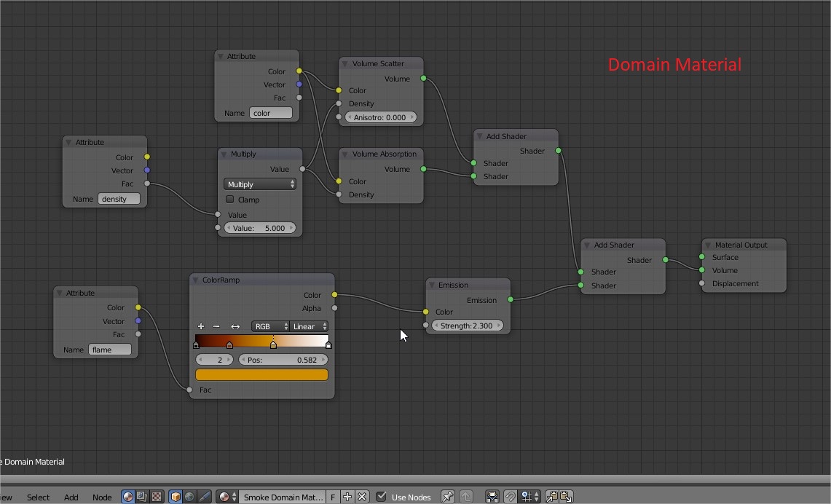Click the paste nodes from clipboard icon
The width and height of the screenshot is (831, 504).
tap(567, 497)
